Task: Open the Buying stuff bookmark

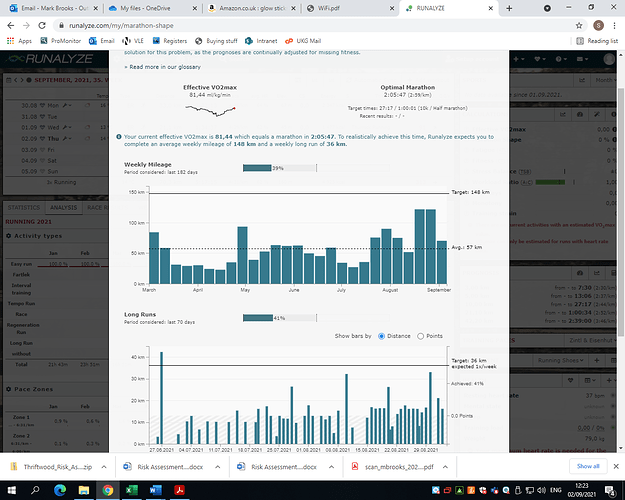Action: [x=216, y=41]
